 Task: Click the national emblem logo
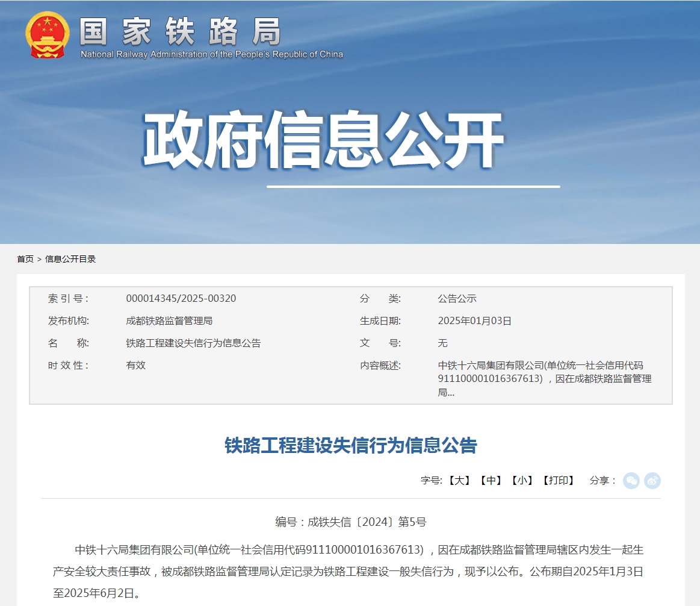coord(48,36)
